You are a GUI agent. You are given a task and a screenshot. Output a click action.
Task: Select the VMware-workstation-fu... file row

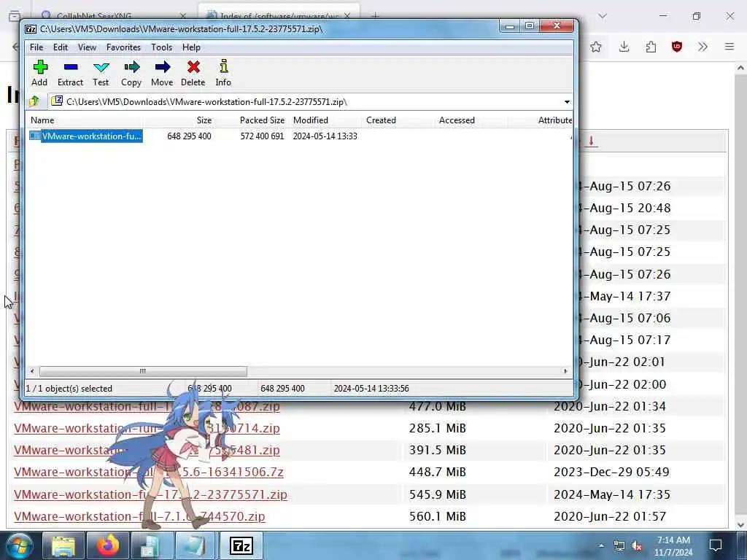(86, 136)
